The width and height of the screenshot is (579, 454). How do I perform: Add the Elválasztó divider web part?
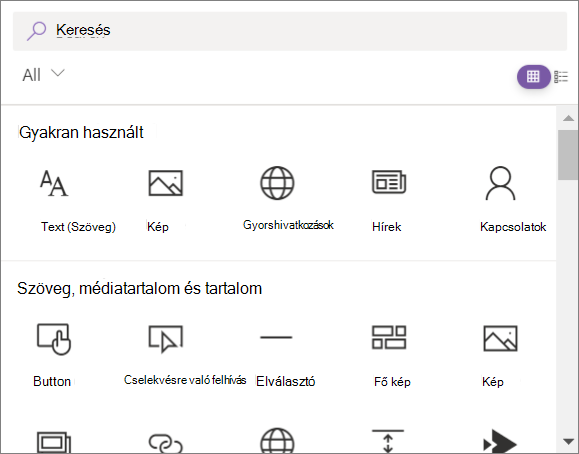coord(276,337)
